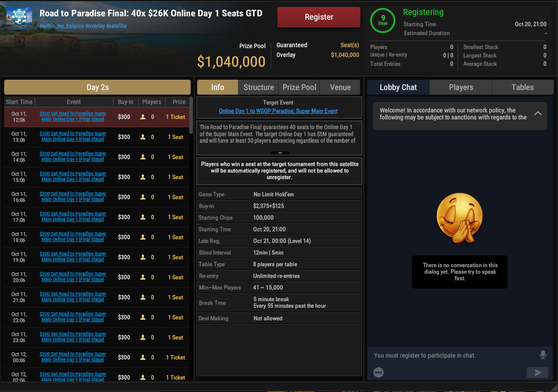
Task: Click the Deal Making Not allowed value
Action: click(x=268, y=318)
